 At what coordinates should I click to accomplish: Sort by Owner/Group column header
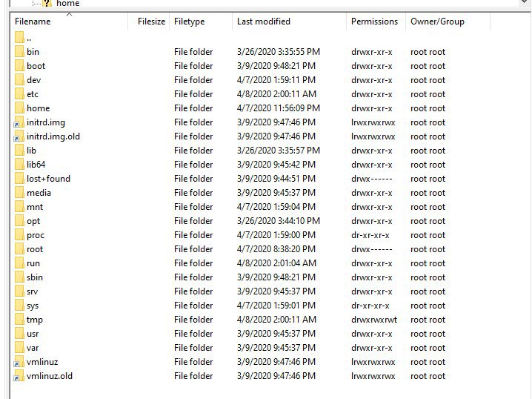(448, 22)
